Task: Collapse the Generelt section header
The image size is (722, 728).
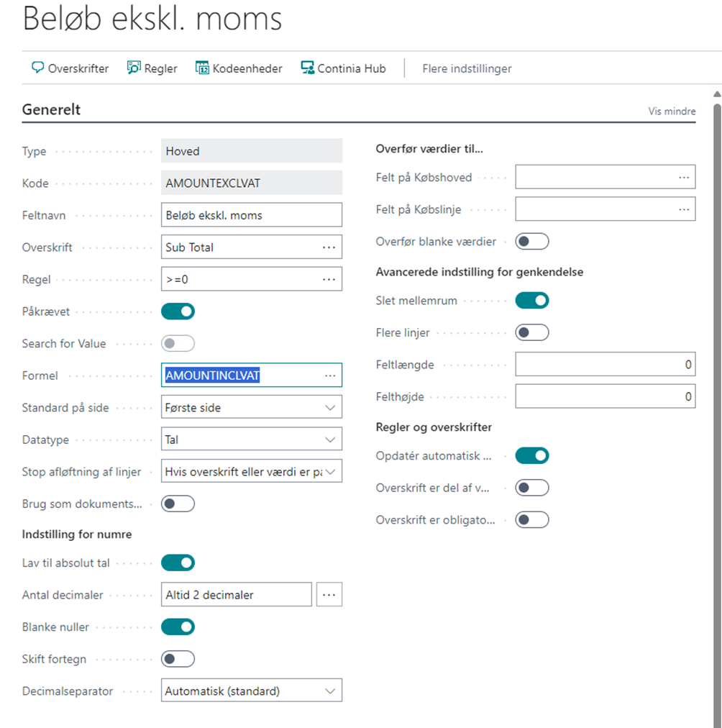Action: [x=51, y=109]
